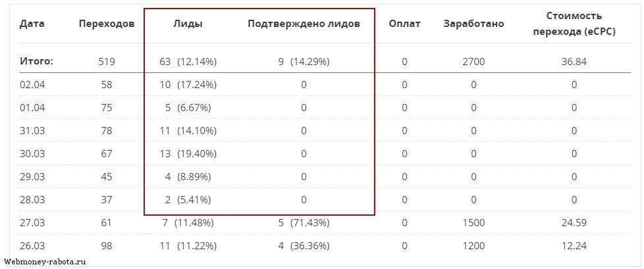This screenshot has height=269, width=644.
Task: Select the 02.04 date row
Action: (x=325, y=85)
